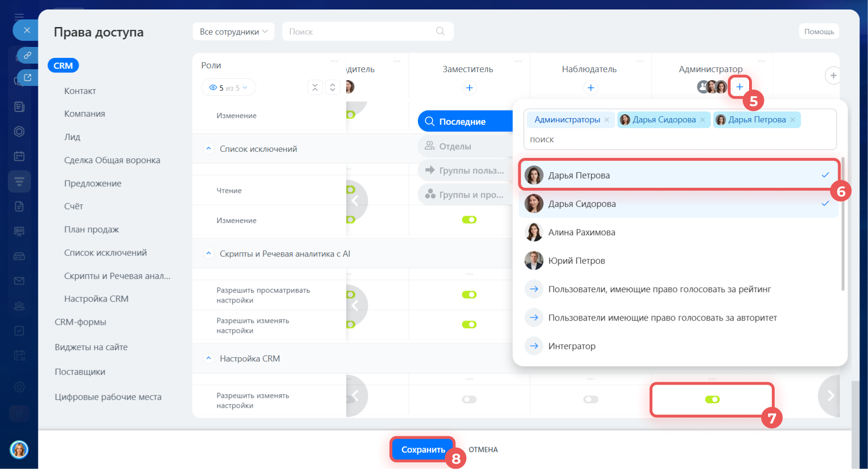
Task: Enable Заместитель permission to change CRM settings
Action: [469, 399]
